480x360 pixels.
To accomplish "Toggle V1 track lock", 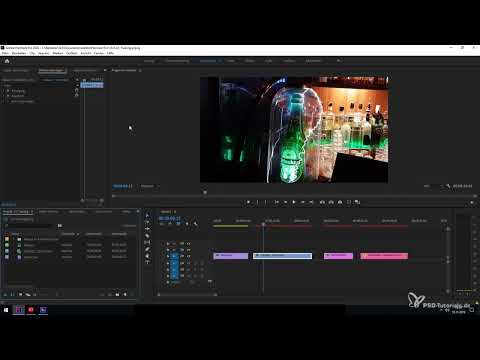I will (x=168, y=256).
